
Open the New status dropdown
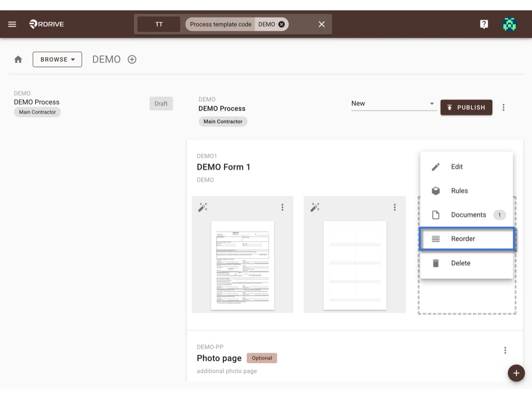[393, 103]
